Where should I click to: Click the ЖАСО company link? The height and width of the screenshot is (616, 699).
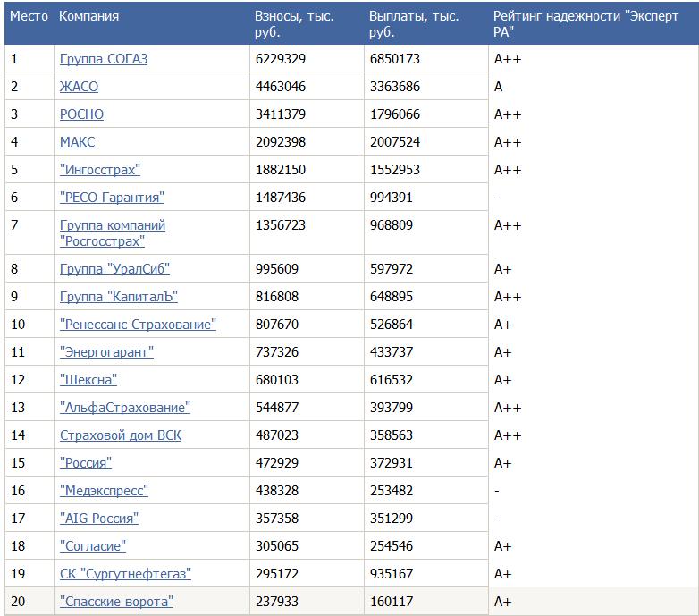click(79, 87)
